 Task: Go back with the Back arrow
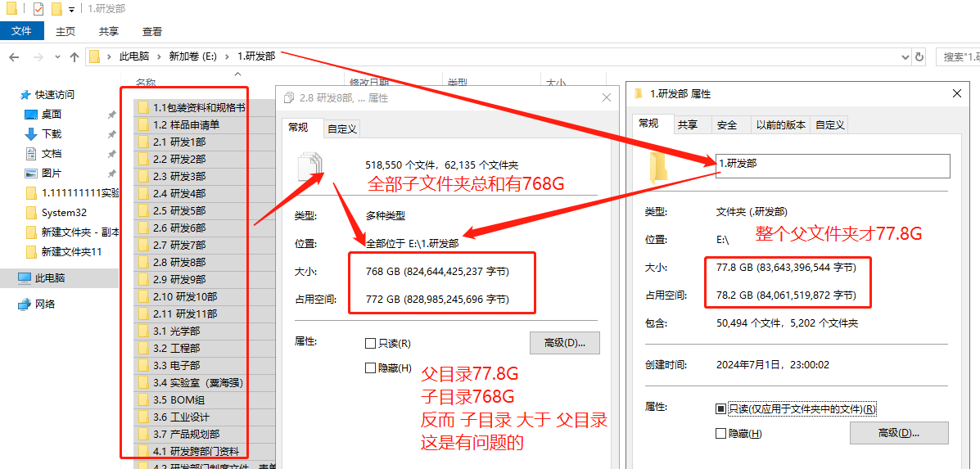(x=15, y=56)
